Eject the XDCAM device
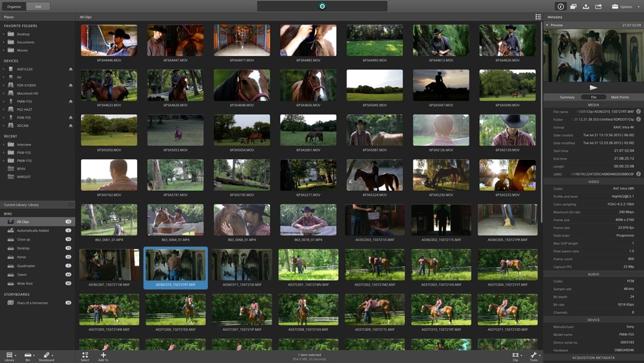Screen dimensions: 644x363 click(x=71, y=125)
